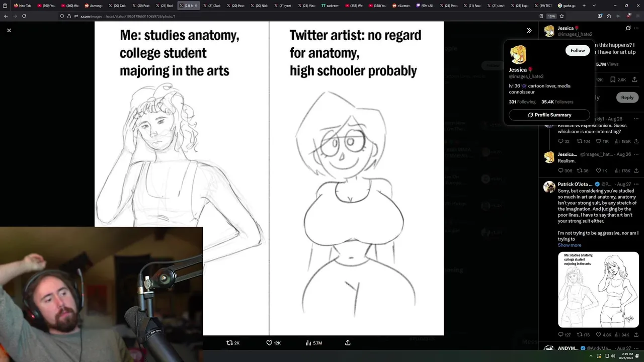Open the Grok icon on Jessica's post
This screenshot has width=644, height=362.
click(x=628, y=28)
